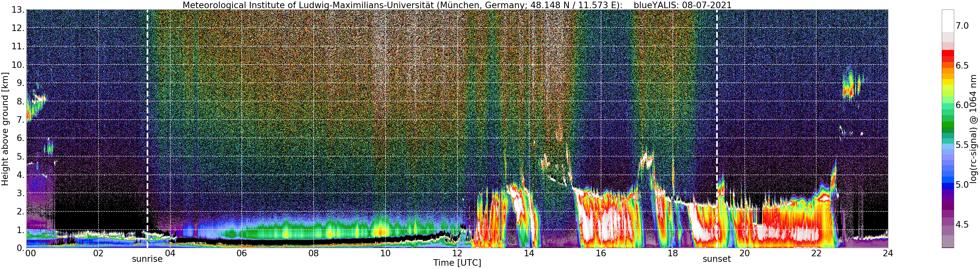This screenshot has width=980, height=269.
Task: Click the y-axis tick label '0.'
Action: 20,248
